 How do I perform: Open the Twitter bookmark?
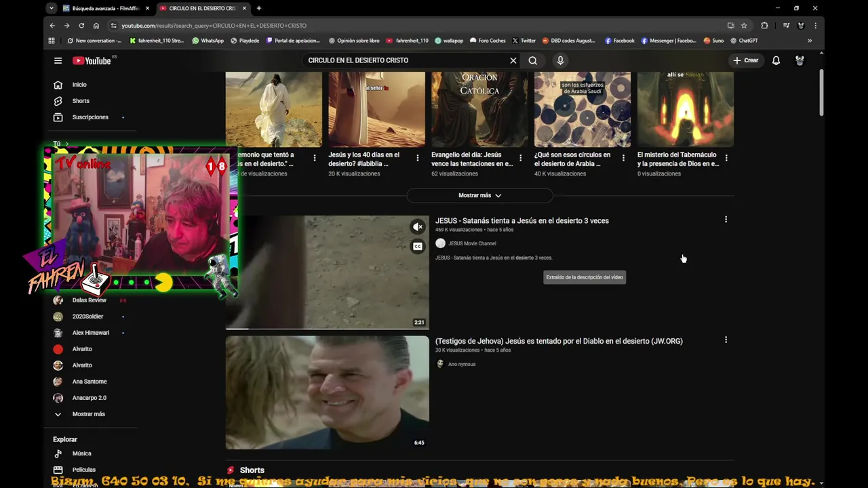pyautogui.click(x=524, y=41)
